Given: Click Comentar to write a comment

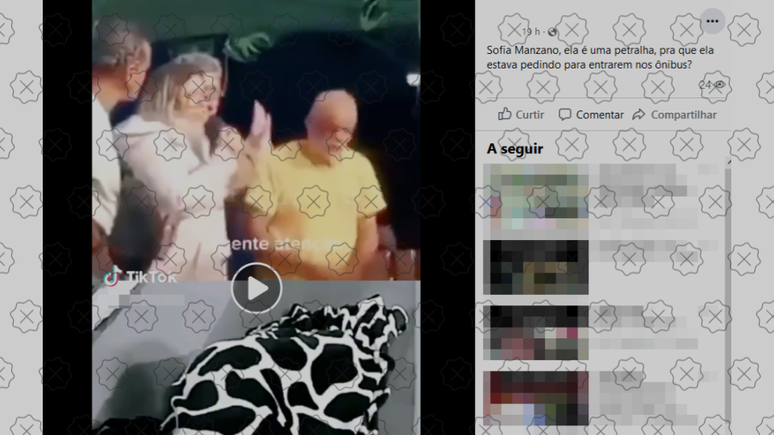Looking at the screenshot, I should 591,115.
